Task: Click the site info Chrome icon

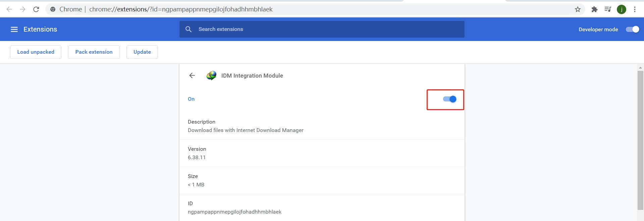Action: (53, 9)
